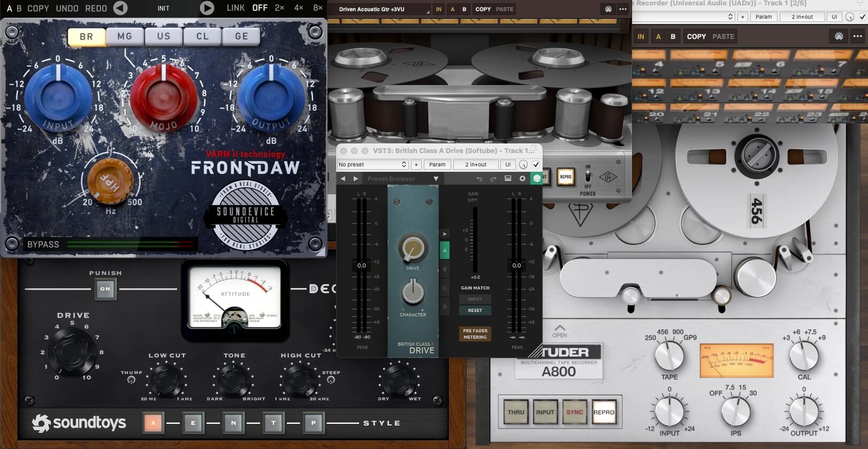The height and width of the screenshot is (449, 868).
Task: Flip the tape machine Power switch
Action: (588, 176)
